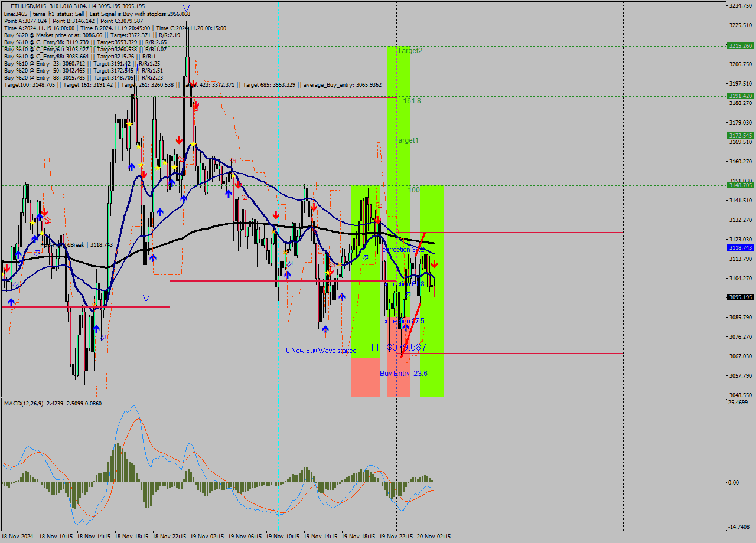This screenshot has height=543, width=756.
Task: Click the 3076.270 price scale value
Action: point(741,336)
